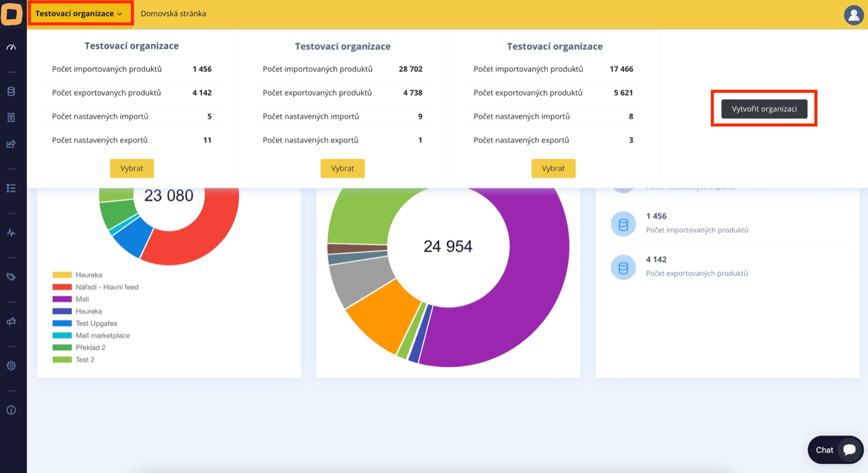The height and width of the screenshot is (473, 868).
Task: Go to Domovská stránka
Action: pos(173,13)
